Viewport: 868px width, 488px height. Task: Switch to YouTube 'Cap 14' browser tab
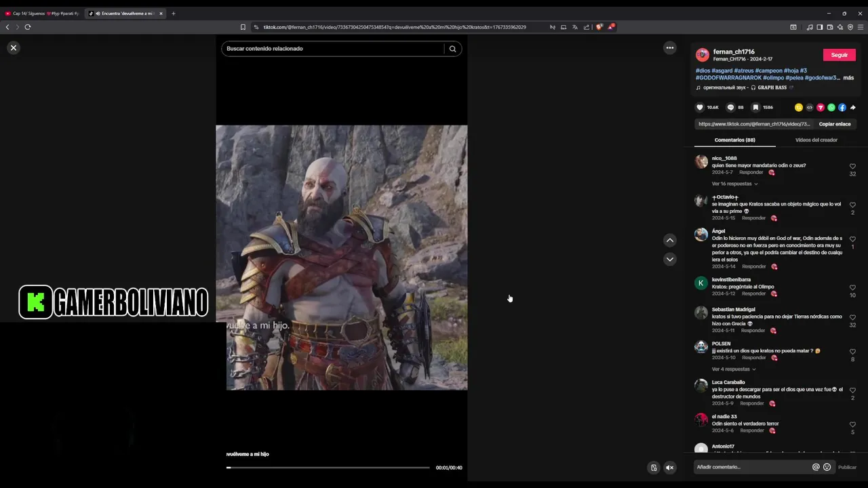[42, 14]
